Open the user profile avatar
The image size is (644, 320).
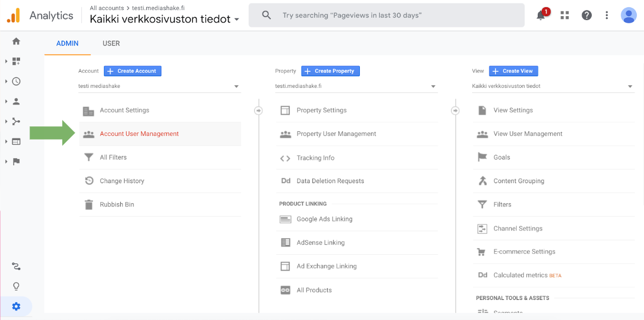tap(629, 16)
